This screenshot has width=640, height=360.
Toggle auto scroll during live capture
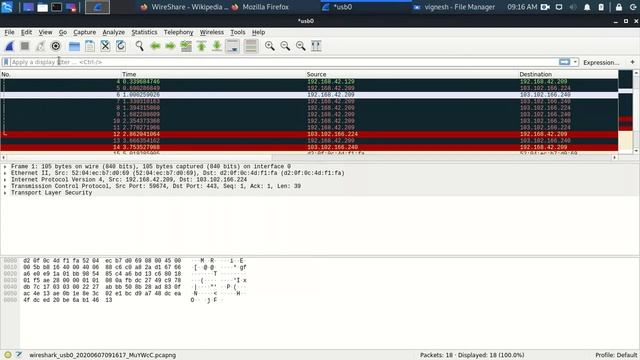pyautogui.click(x=233, y=46)
